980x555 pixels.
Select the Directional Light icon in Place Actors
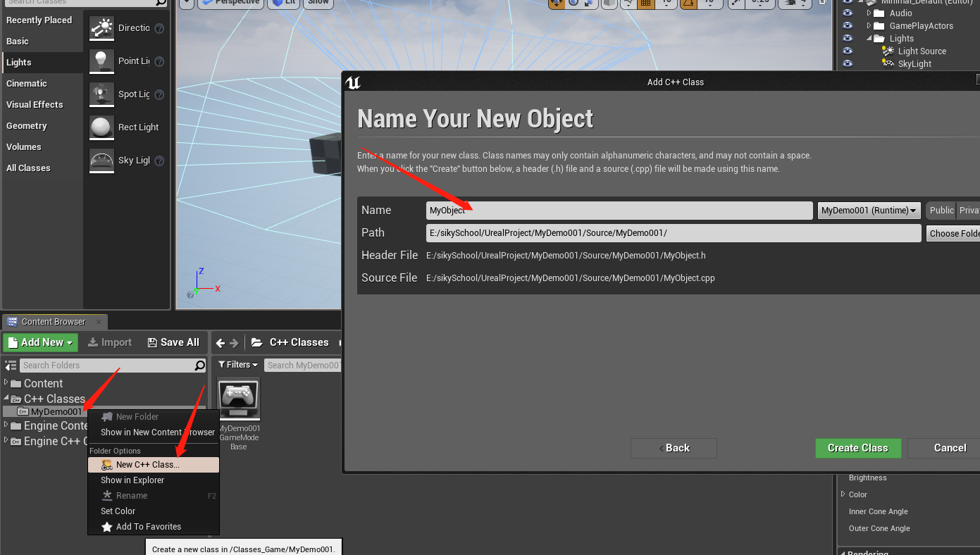[102, 29]
